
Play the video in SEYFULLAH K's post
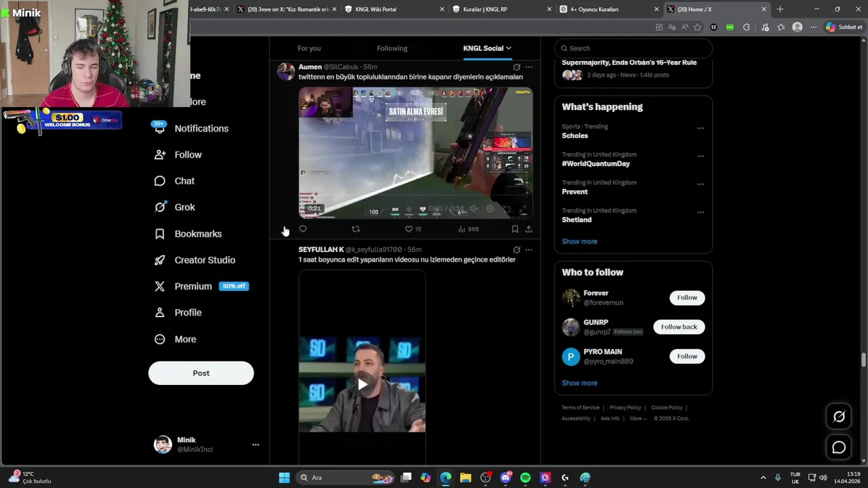click(362, 384)
